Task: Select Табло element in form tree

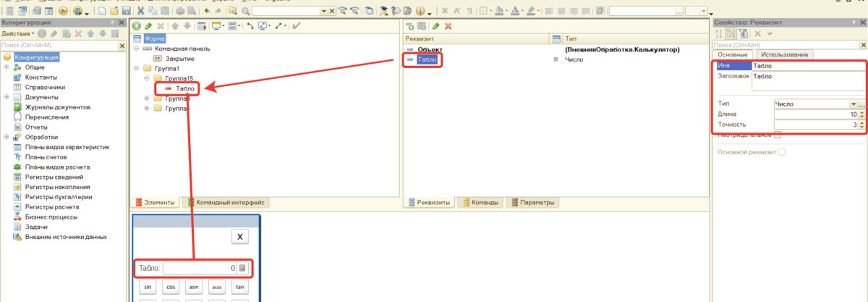Action: click(185, 88)
